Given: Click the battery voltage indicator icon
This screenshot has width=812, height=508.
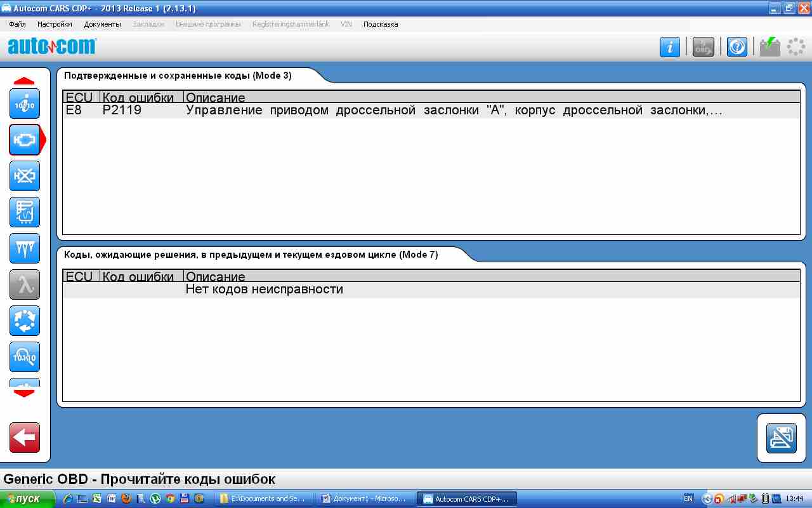Looking at the screenshot, I should tap(769, 47).
